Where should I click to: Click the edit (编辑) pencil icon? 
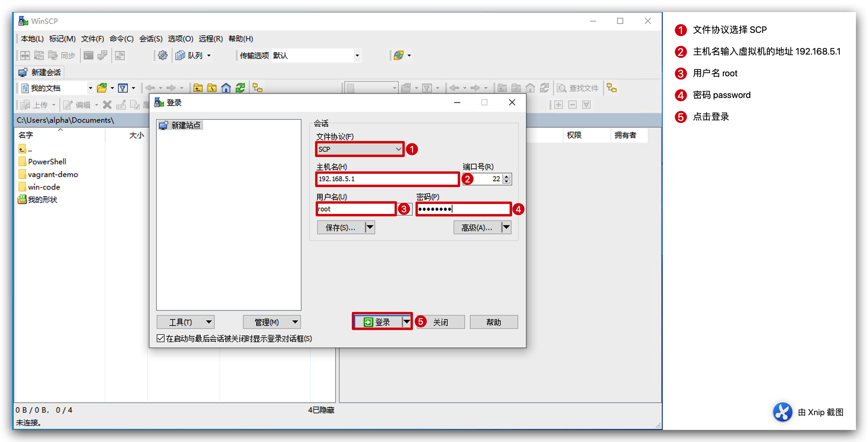68,105
